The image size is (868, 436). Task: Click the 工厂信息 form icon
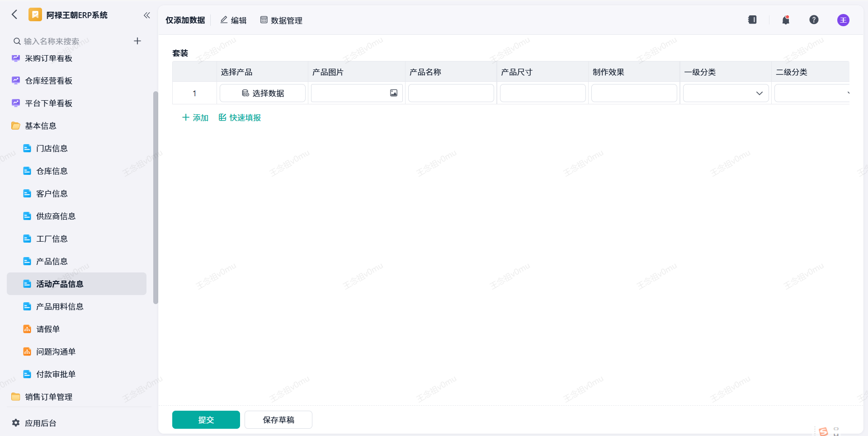(27, 239)
